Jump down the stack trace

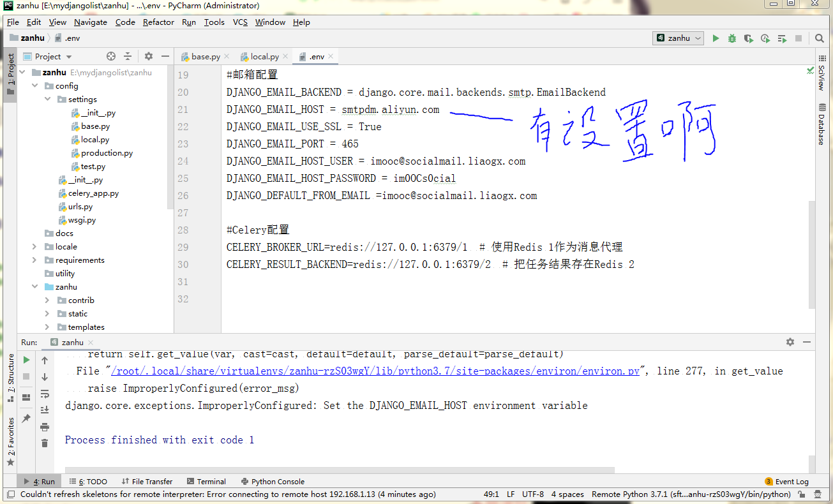(45, 377)
